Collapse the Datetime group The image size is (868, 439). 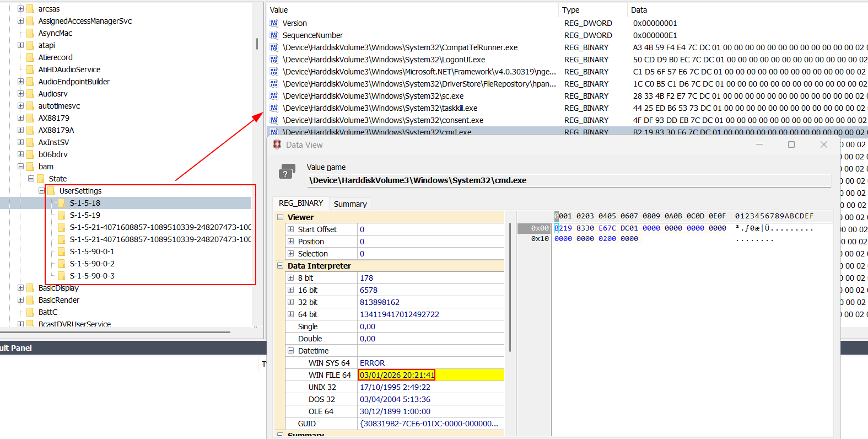point(290,351)
